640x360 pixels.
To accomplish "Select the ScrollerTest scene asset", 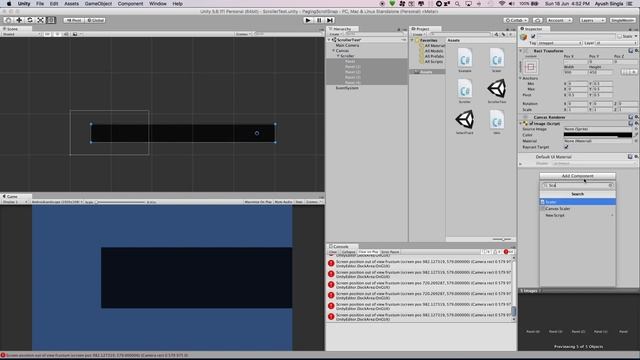I will click(497, 91).
